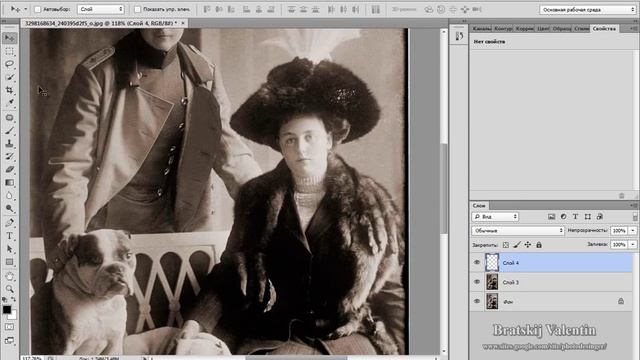This screenshot has width=640, height=360.
Task: Change screen mode icon in toolbox
Action: pos(9,340)
